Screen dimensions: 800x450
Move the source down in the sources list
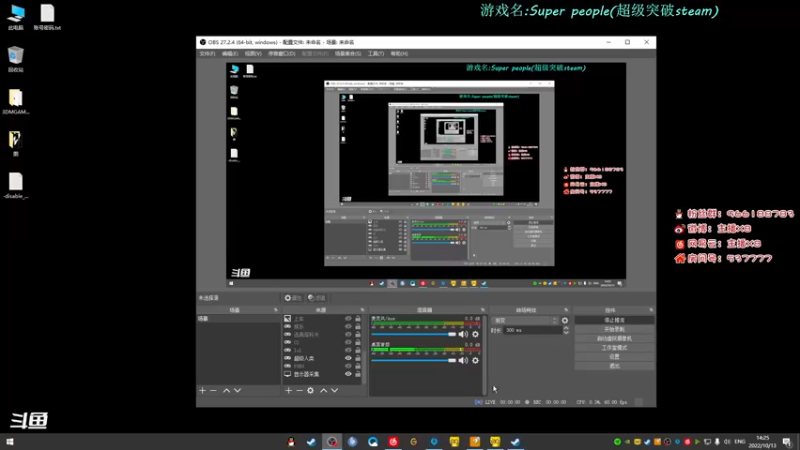point(335,390)
